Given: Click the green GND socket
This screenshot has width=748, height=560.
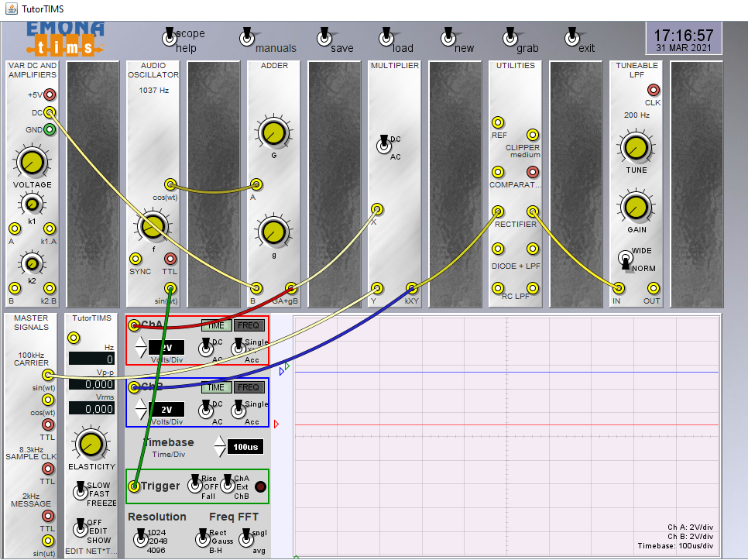Looking at the screenshot, I should 50,129.
